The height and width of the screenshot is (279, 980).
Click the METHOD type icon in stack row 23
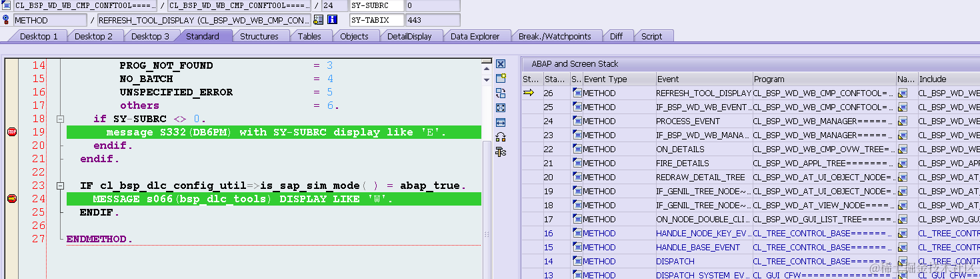click(577, 135)
